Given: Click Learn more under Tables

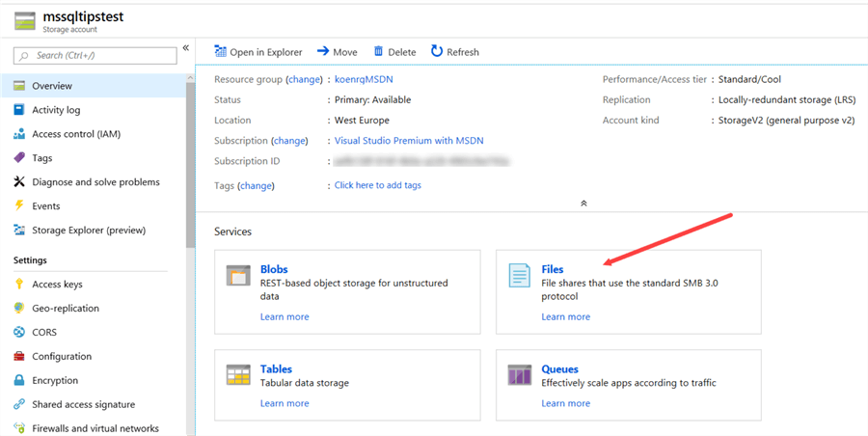Looking at the screenshot, I should (285, 403).
